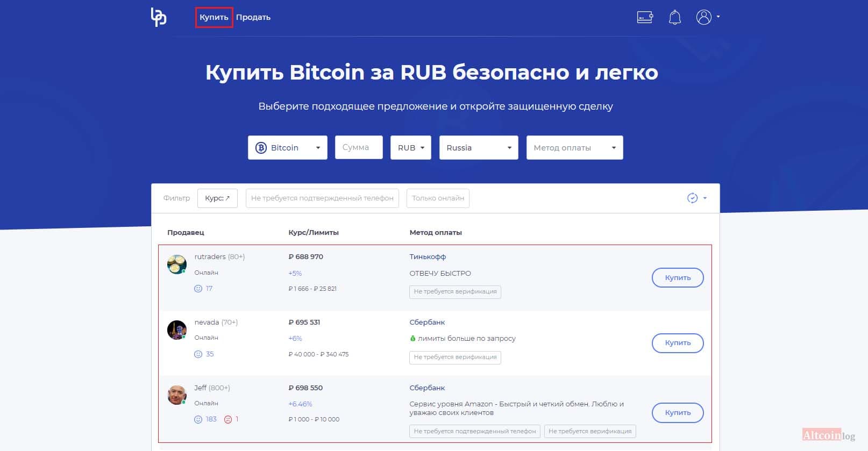
Task: Open the RUB currency dropdown
Action: [x=411, y=147]
